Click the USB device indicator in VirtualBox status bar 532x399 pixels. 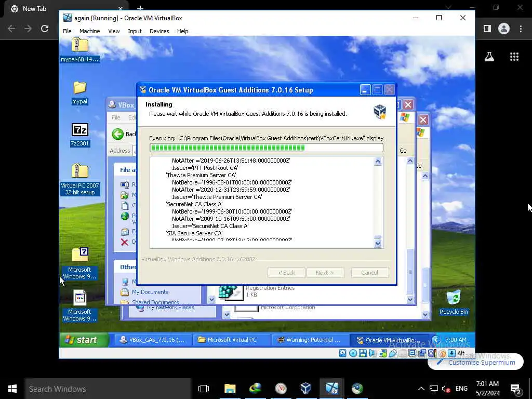click(x=393, y=353)
